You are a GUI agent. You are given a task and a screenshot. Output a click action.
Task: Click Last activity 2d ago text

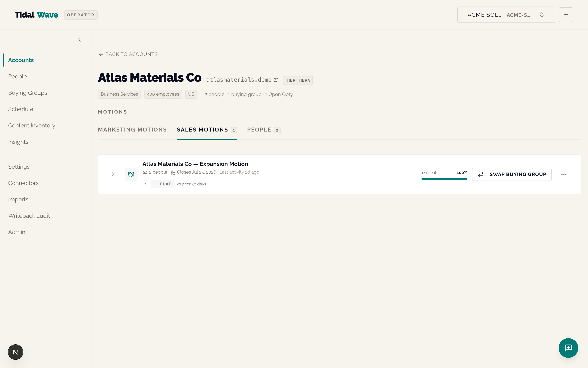pyautogui.click(x=239, y=172)
